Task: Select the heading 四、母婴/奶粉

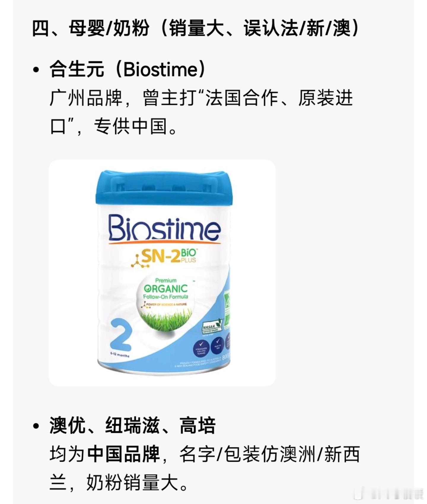Action: tap(91, 28)
